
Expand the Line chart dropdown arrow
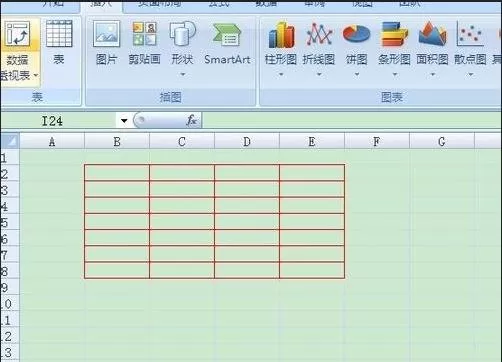point(319,75)
